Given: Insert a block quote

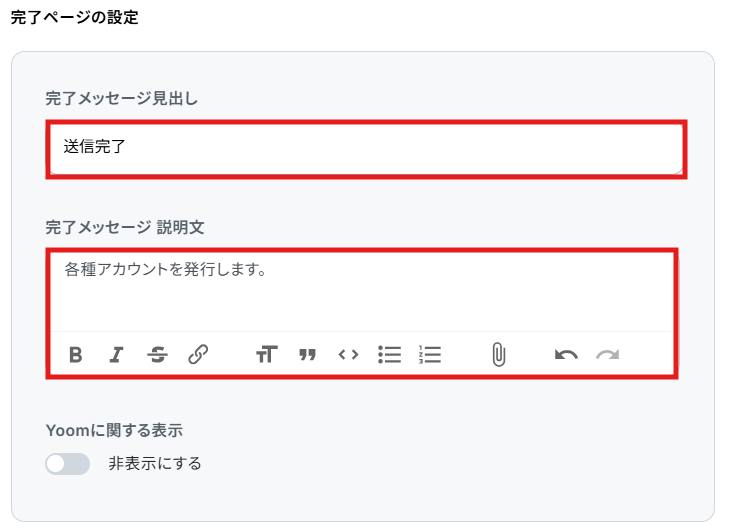Looking at the screenshot, I should [x=307, y=355].
